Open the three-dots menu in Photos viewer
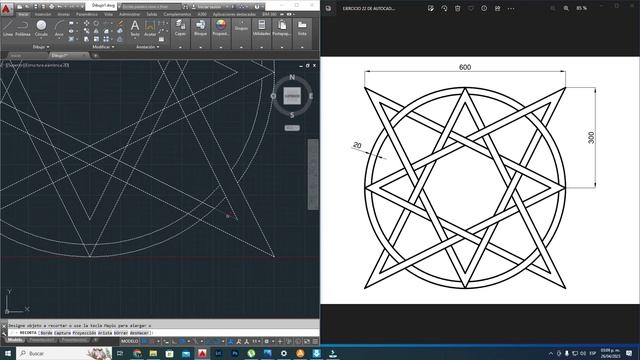The width and height of the screenshot is (640, 360). pyautogui.click(x=511, y=8)
